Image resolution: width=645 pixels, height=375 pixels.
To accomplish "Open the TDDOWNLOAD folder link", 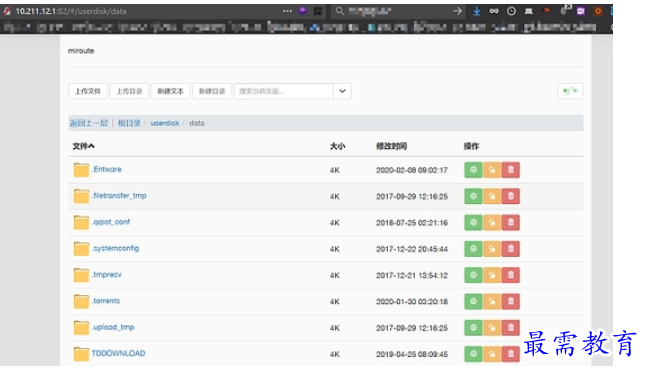I will pos(118,353).
